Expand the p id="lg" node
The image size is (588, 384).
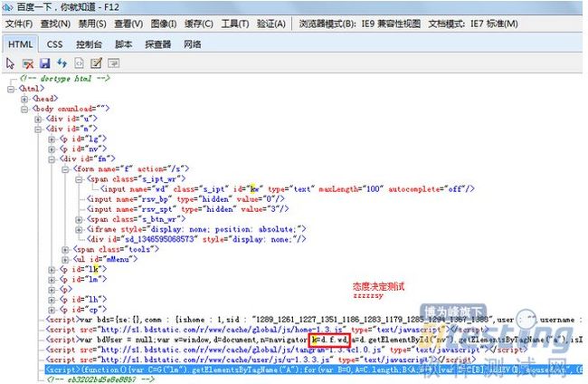pyautogui.click(x=52, y=139)
